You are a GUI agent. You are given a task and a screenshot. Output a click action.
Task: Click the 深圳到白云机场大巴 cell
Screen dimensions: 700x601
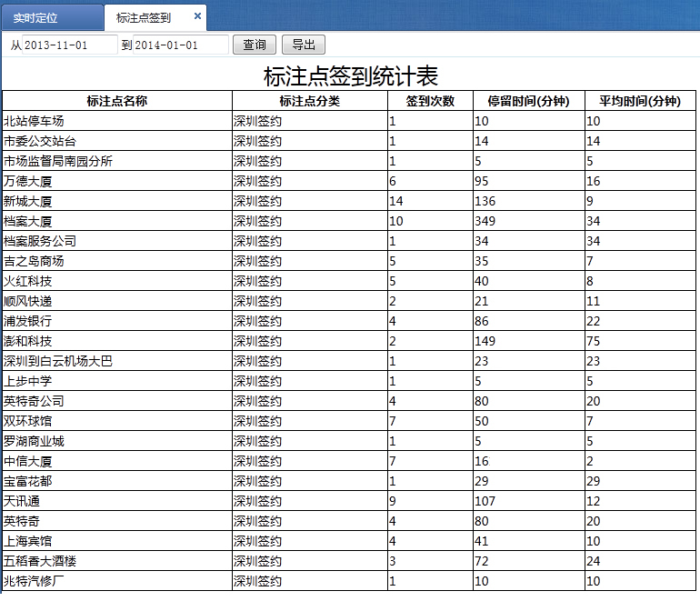click(58, 361)
